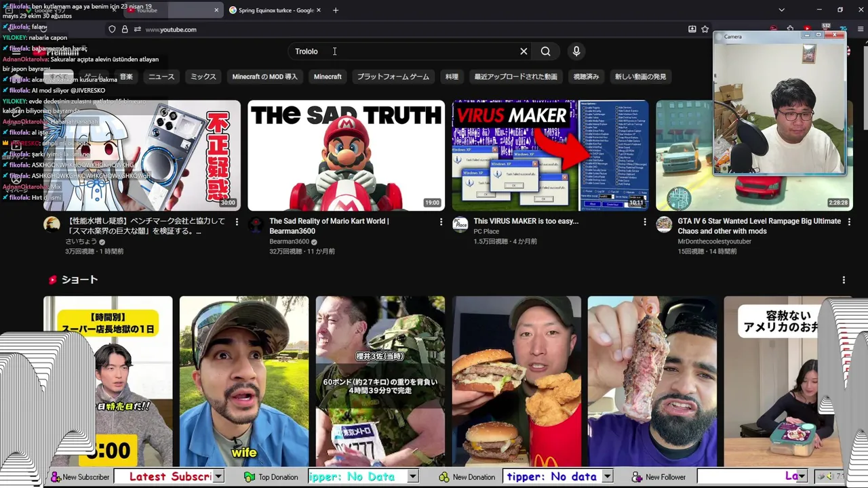Image resolution: width=868 pixels, height=488 pixels.
Task: Click the New Follower icon in bottom bar
Action: pyautogui.click(x=637, y=477)
